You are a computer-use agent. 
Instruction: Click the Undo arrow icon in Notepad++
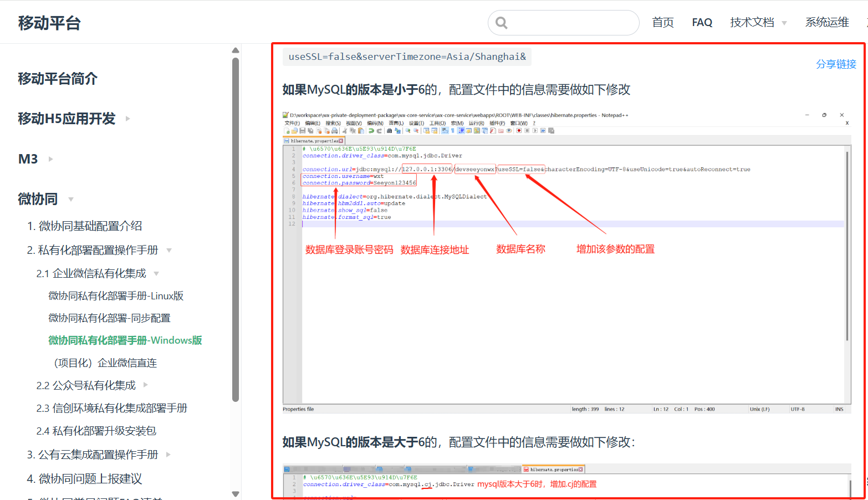coord(371,131)
